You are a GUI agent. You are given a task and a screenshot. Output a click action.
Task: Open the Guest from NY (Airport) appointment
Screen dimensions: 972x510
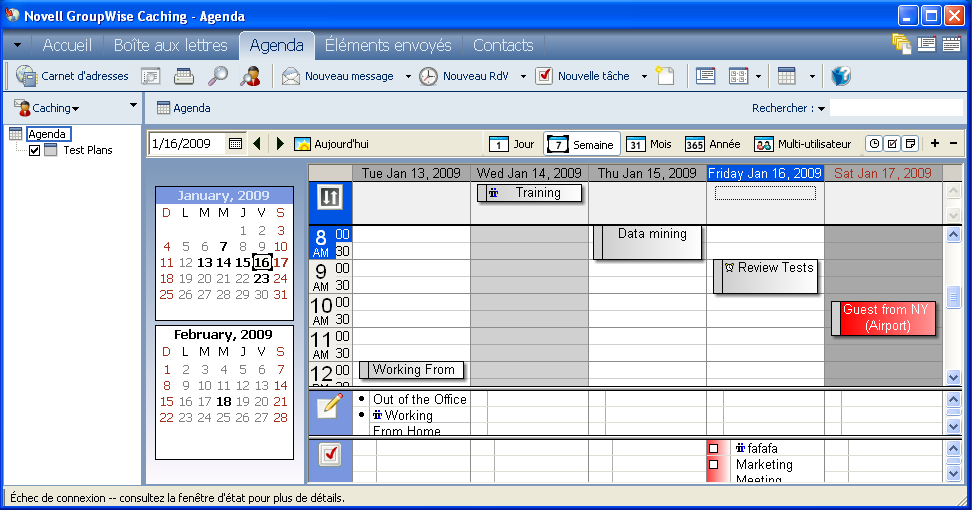(883, 318)
